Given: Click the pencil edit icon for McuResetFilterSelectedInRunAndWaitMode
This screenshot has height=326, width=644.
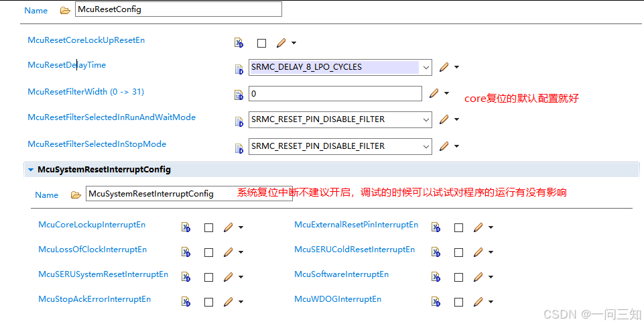Looking at the screenshot, I should [x=444, y=119].
